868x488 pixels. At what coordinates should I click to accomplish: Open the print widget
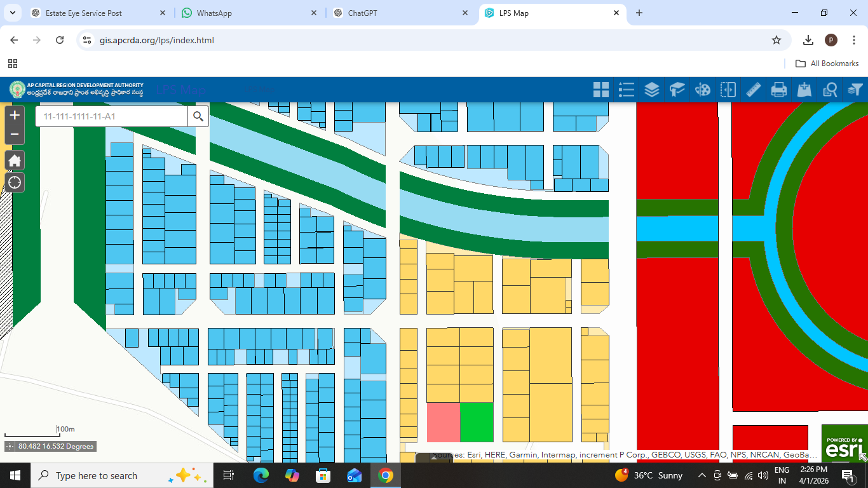[x=779, y=90]
